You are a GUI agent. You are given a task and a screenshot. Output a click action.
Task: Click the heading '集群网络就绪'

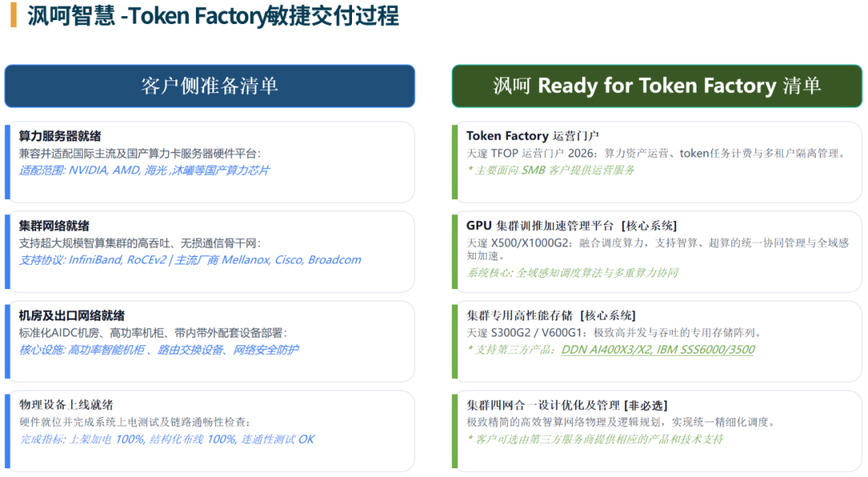point(54,226)
